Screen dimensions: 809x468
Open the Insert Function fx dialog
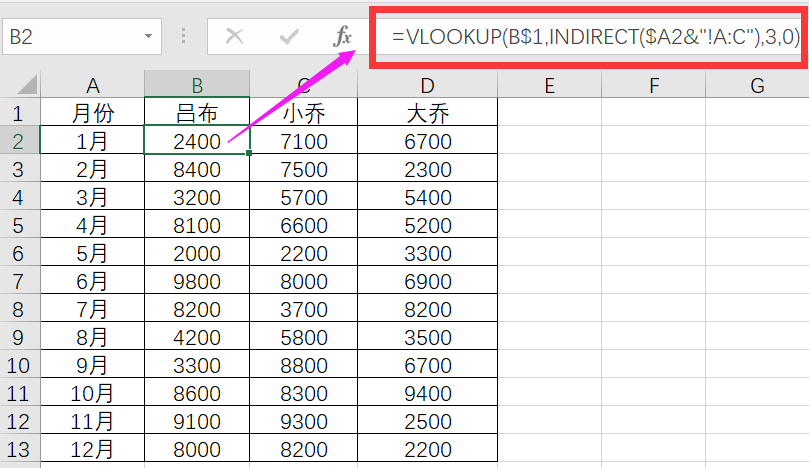pyautogui.click(x=343, y=36)
